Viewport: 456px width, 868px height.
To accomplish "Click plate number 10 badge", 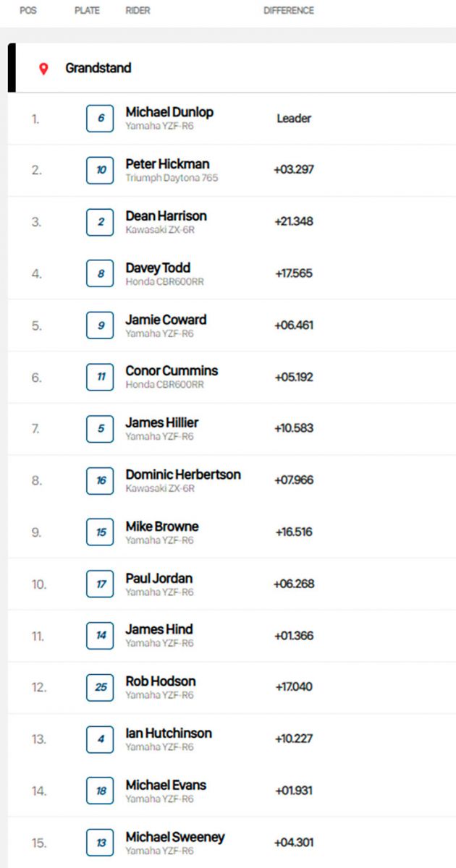I will pyautogui.click(x=100, y=170).
